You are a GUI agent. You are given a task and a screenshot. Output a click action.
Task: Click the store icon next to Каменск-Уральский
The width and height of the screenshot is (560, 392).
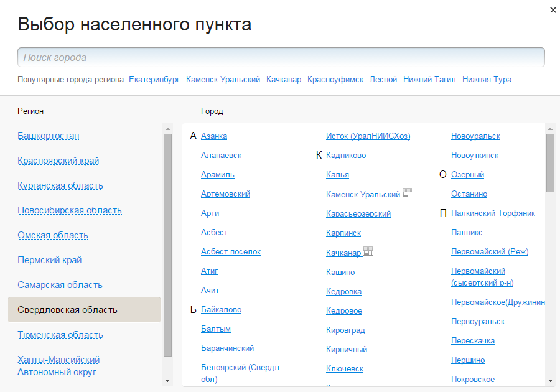pos(408,194)
